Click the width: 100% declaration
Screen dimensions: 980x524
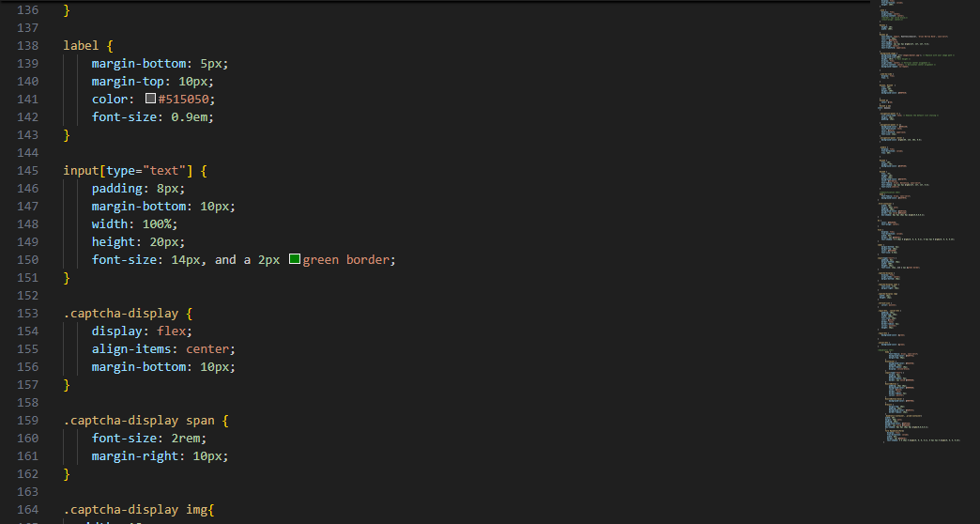pos(134,224)
